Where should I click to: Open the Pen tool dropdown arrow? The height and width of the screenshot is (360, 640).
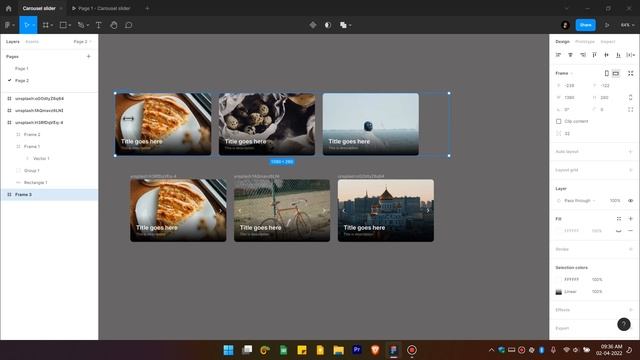(x=87, y=25)
